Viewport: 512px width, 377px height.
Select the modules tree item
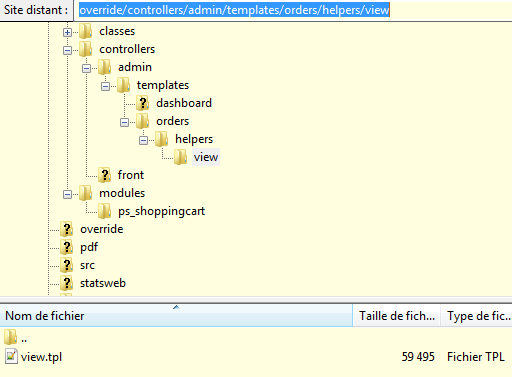[x=122, y=193]
